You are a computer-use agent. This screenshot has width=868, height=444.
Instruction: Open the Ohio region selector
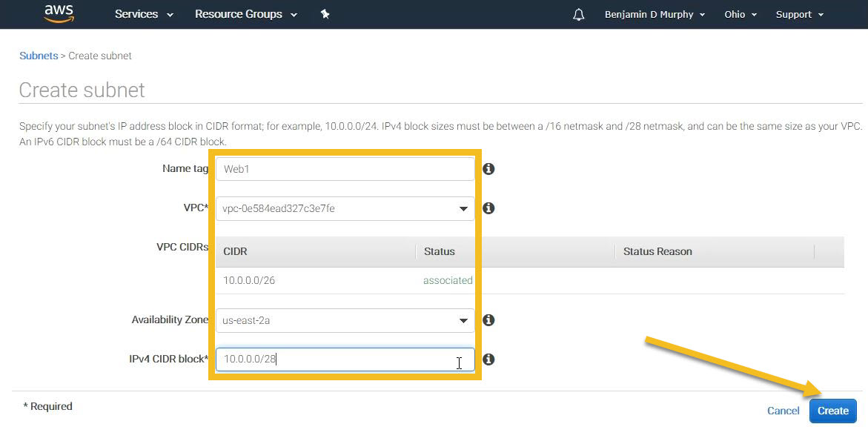[740, 14]
